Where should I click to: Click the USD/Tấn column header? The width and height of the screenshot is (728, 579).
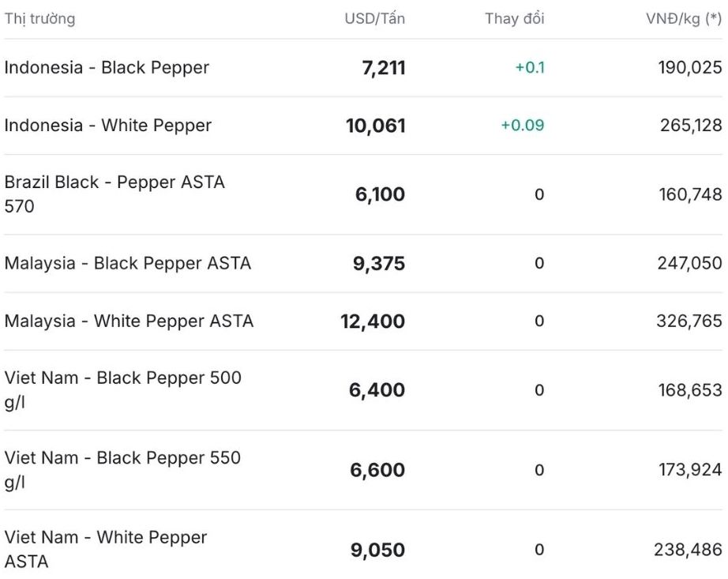(x=374, y=19)
